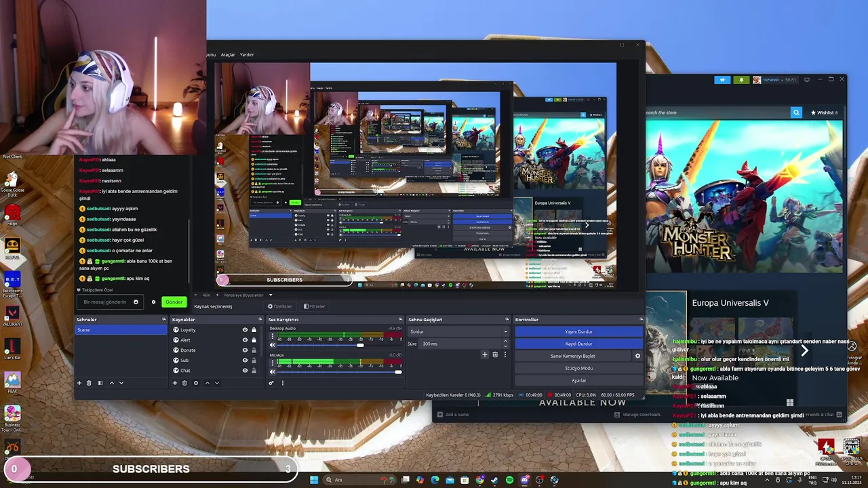Add a scene transition with plus icon
Viewport: 868px width, 488px height.
click(x=484, y=354)
